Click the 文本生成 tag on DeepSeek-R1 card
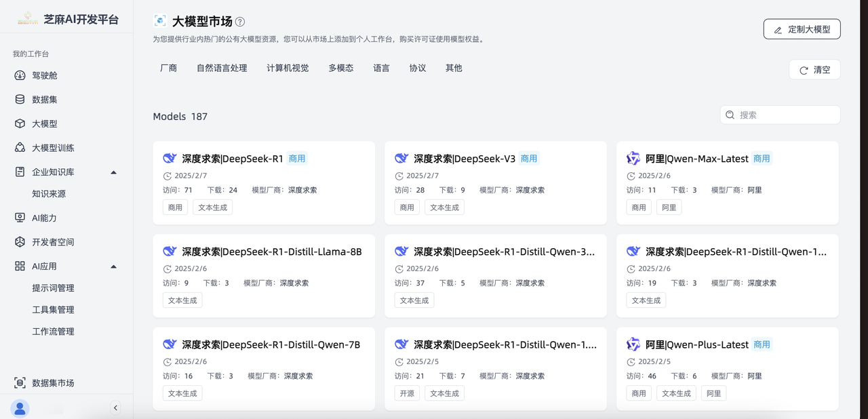Screen dimensions: 868x419 [x=213, y=207]
